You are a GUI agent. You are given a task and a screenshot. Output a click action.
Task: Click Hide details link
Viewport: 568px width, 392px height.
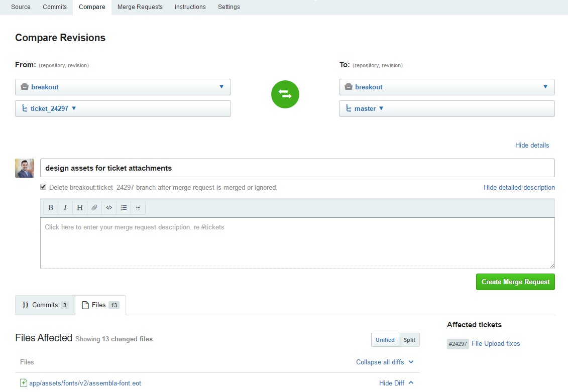point(532,145)
